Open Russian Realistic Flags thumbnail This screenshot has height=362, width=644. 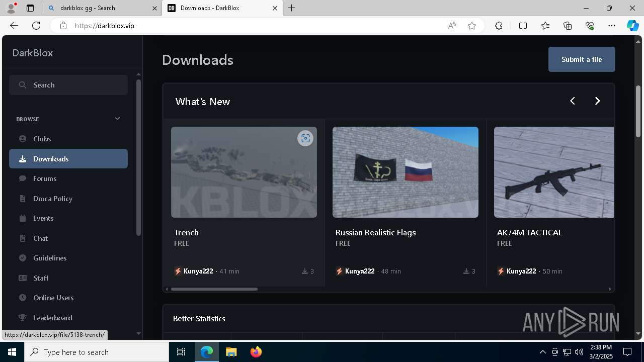click(406, 172)
